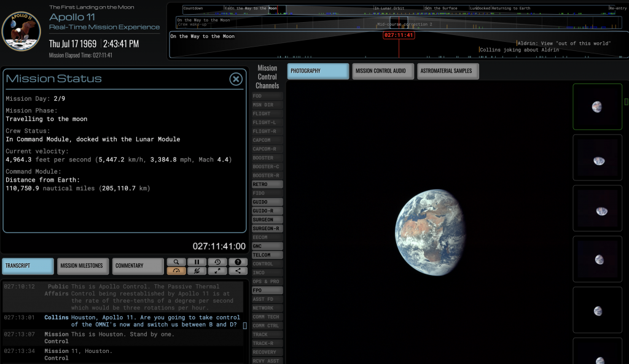The image size is (629, 364).
Task: Select the NETWORK channel
Action: click(x=267, y=308)
